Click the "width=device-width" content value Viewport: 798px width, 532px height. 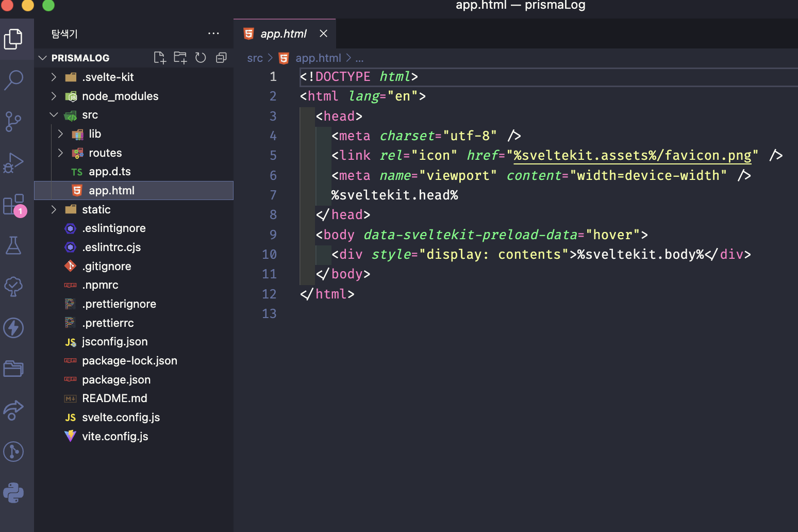tap(649, 176)
